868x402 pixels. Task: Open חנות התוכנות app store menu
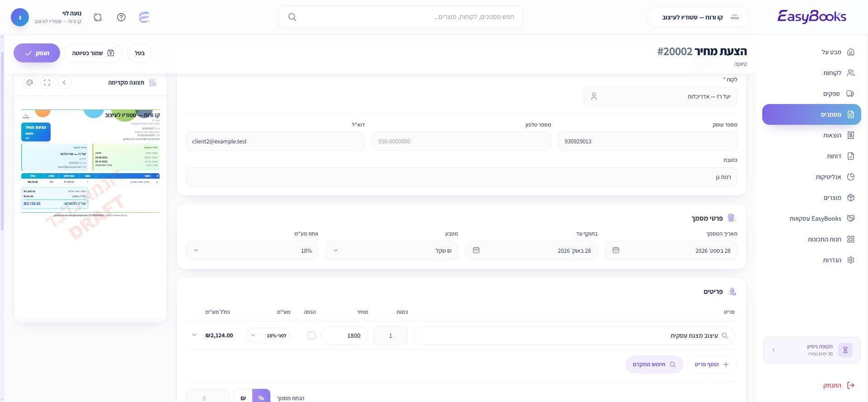click(811, 239)
